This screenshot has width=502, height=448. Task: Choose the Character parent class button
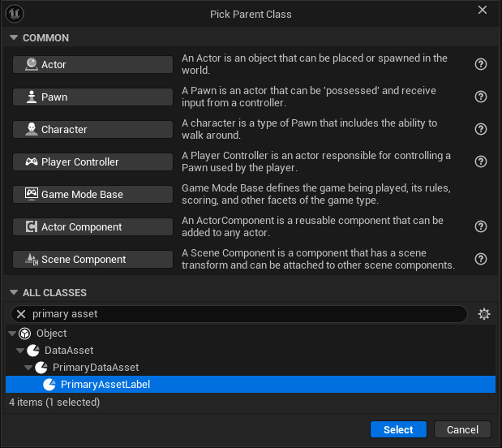[x=92, y=129]
